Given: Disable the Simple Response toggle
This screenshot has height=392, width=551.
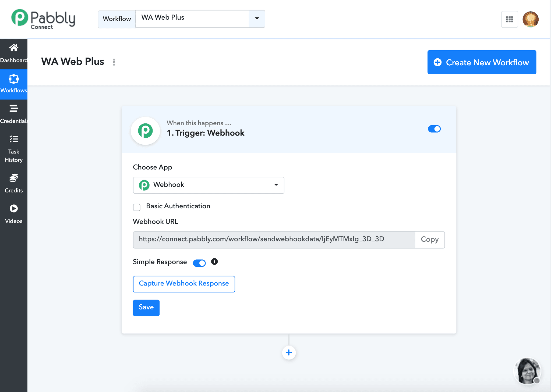Looking at the screenshot, I should 199,263.
